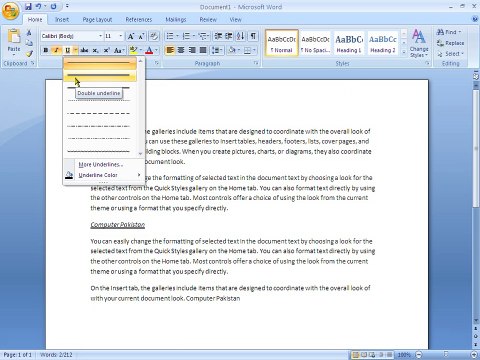The width and height of the screenshot is (480, 360).
Task: Undo the last action
Action: coord(39,6)
